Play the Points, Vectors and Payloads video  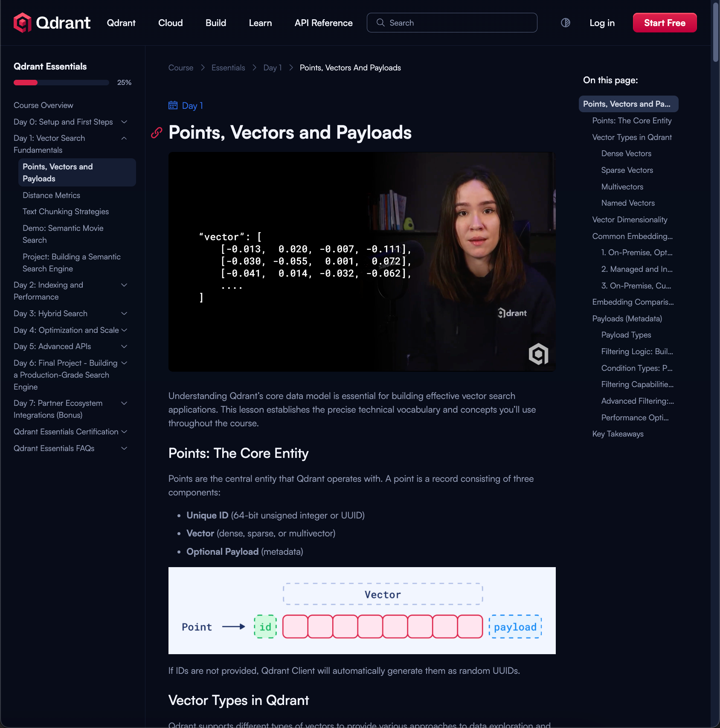tap(362, 262)
